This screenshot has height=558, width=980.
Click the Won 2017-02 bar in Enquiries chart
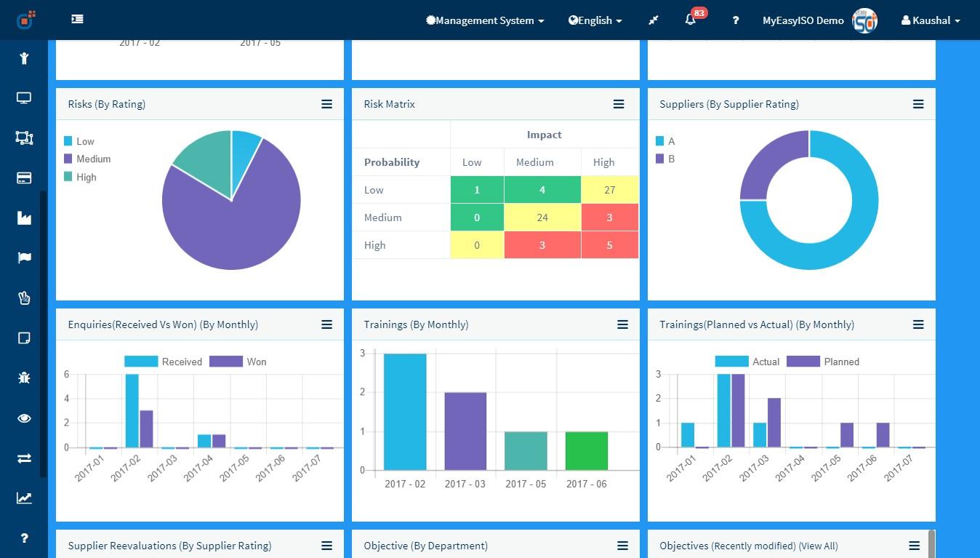[x=146, y=429]
